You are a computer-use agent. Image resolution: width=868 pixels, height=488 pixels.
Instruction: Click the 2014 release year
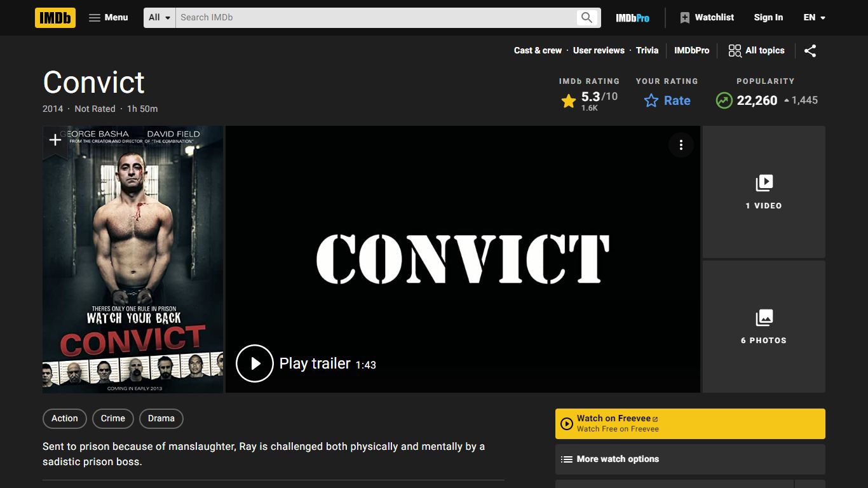(x=53, y=109)
